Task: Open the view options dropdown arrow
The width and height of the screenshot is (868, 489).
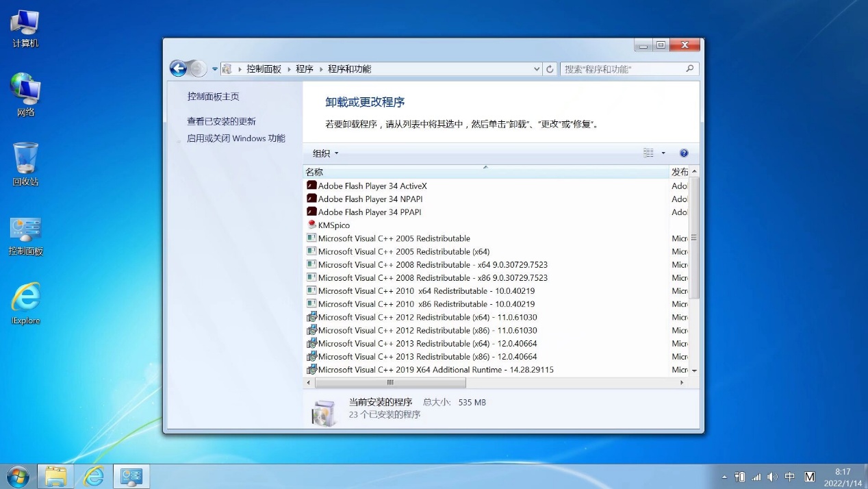Action: [x=663, y=153]
